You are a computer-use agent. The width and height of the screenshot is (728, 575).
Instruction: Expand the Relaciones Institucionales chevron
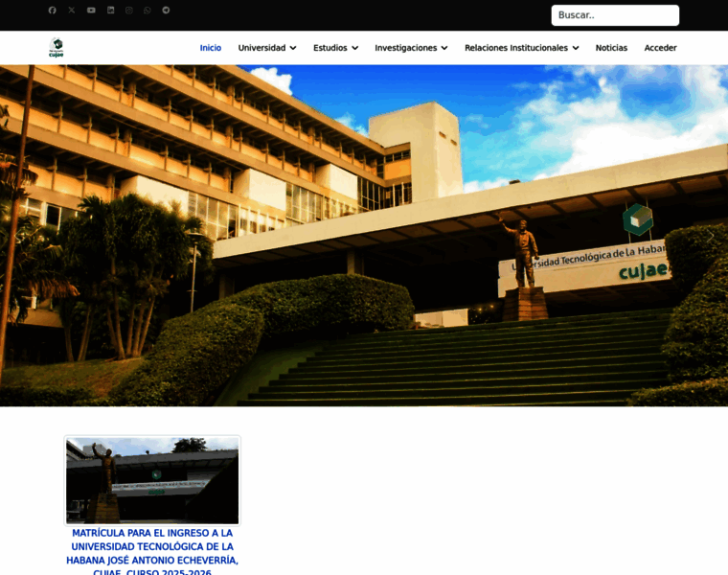[576, 48]
